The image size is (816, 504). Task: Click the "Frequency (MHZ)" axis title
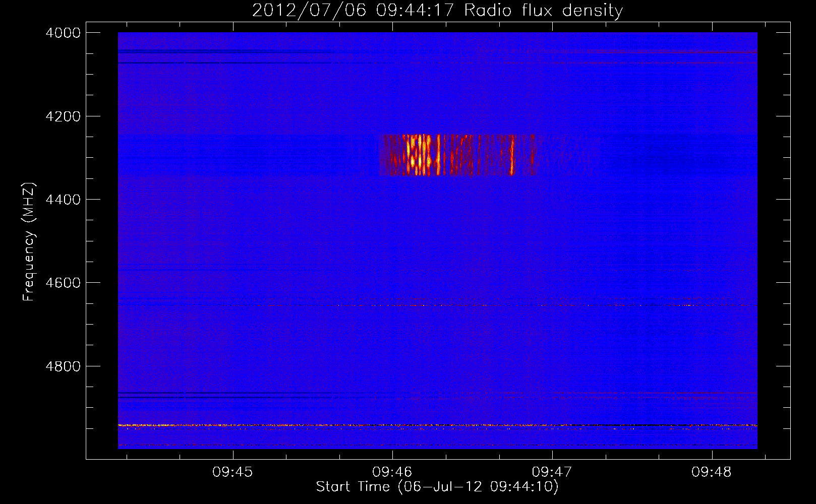[29, 242]
